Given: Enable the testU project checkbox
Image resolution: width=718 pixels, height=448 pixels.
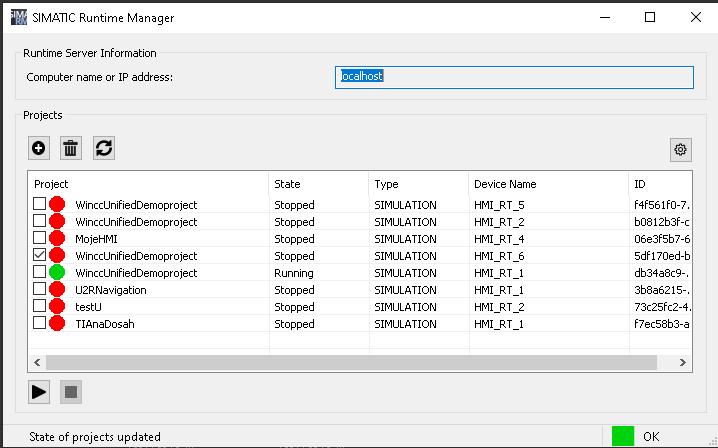Looking at the screenshot, I should tap(40, 305).
